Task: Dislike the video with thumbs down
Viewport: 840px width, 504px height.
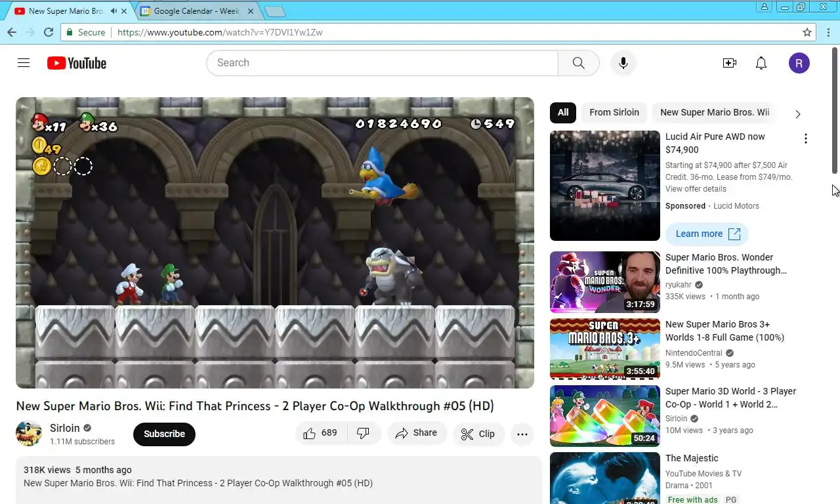Action: (363, 433)
